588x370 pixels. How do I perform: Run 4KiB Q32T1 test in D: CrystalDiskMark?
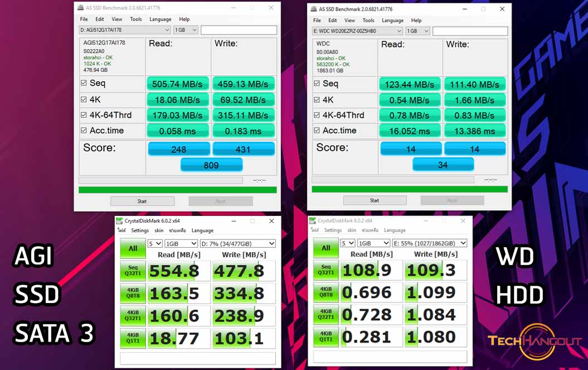[133, 315]
